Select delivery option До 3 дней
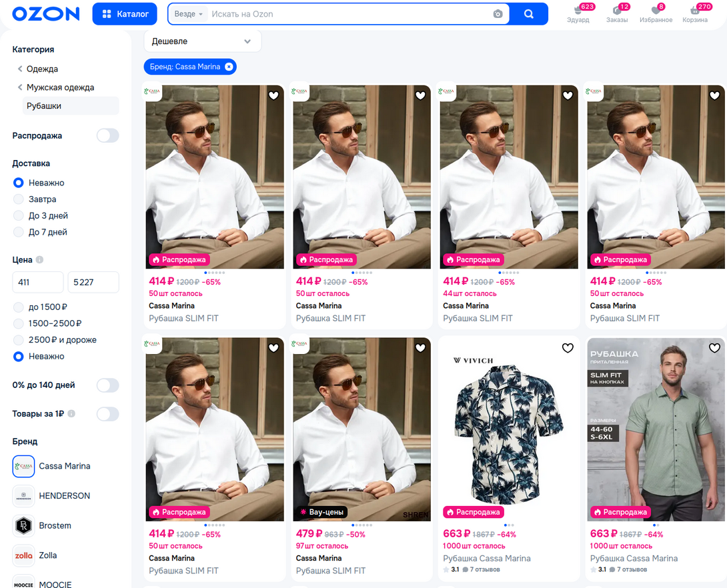 pos(19,215)
